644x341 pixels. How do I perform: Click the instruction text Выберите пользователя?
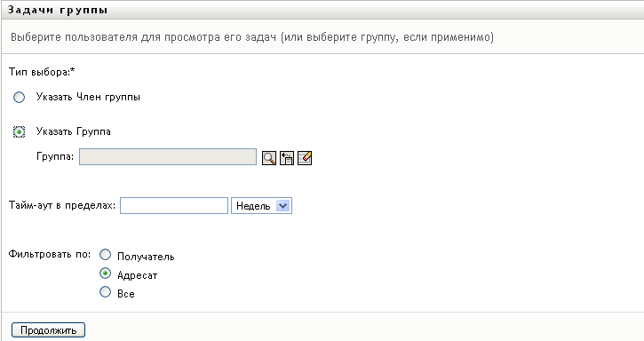(x=252, y=37)
